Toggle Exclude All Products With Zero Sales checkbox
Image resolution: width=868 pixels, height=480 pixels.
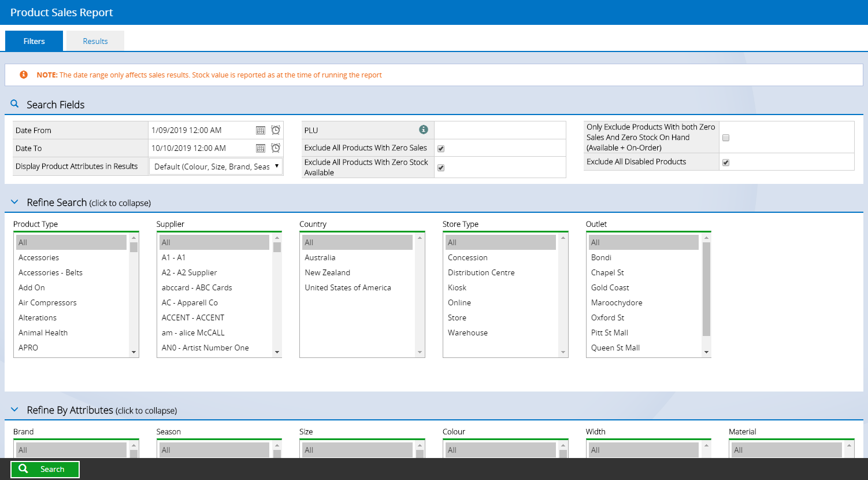coord(441,149)
